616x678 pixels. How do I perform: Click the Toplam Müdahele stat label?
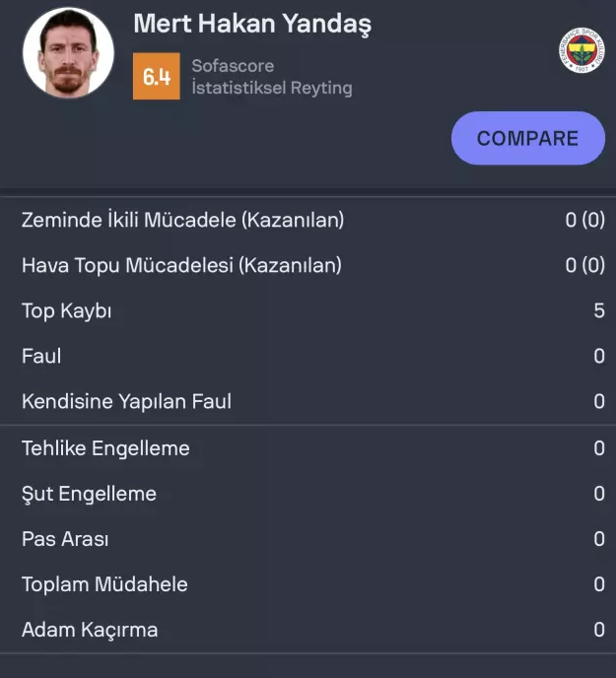point(104,584)
